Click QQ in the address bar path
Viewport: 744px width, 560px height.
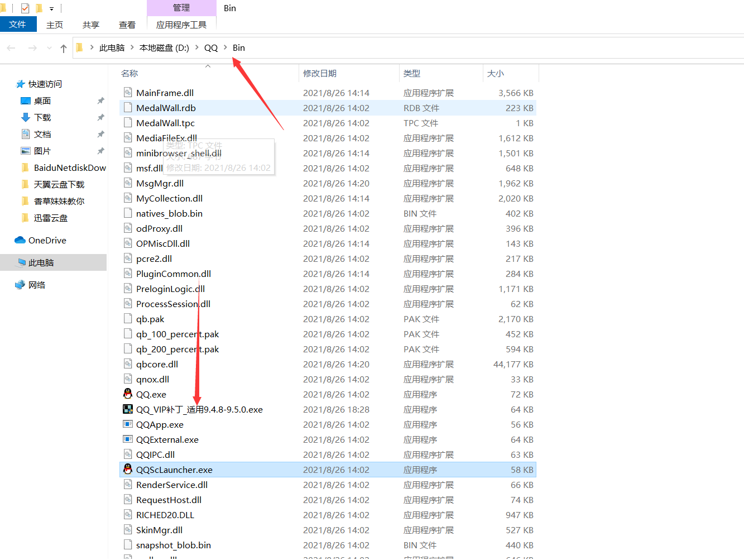(211, 47)
